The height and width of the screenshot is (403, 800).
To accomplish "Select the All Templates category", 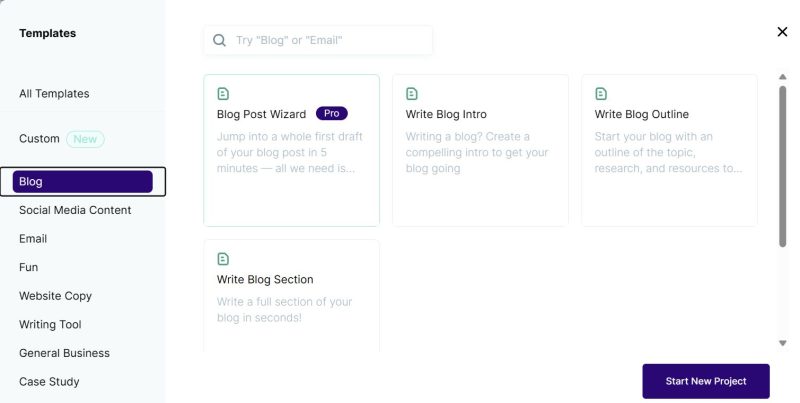I will 54,94.
